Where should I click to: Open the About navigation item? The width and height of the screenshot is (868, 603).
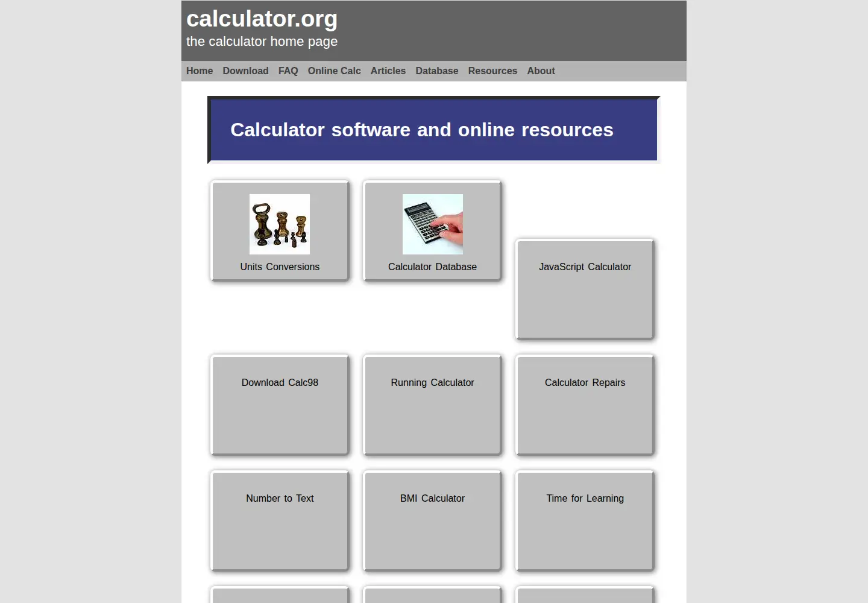[x=541, y=71]
